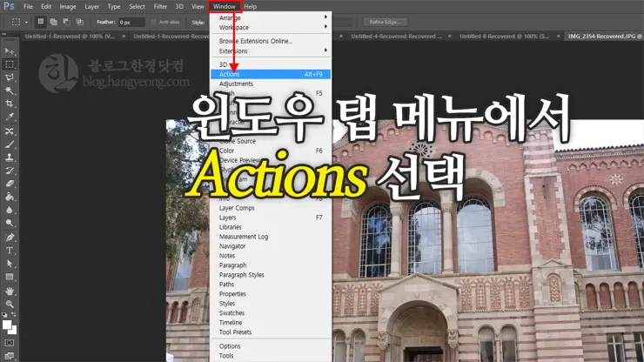The height and width of the screenshot is (362, 644).
Task: Open the Help menu
Action: 250,7
